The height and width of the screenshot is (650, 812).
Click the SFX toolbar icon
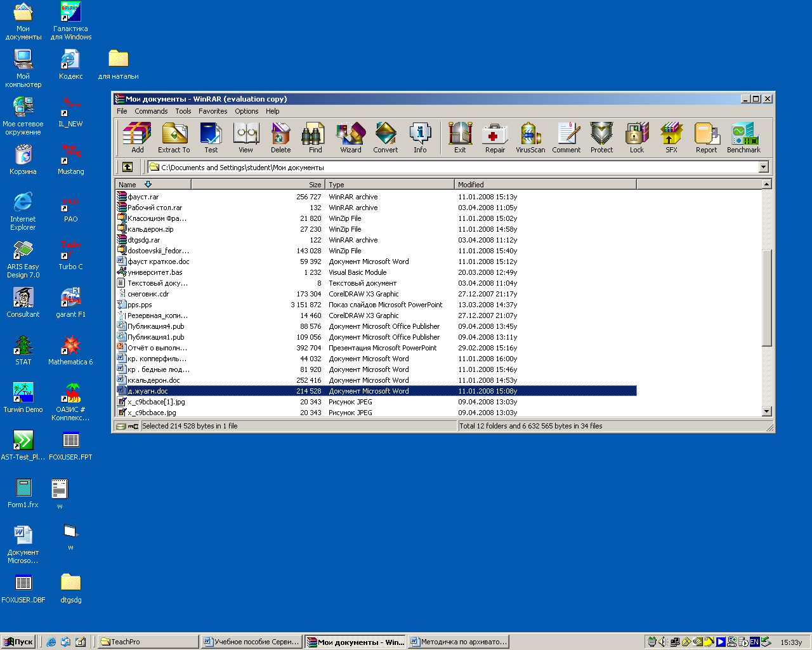pos(671,138)
